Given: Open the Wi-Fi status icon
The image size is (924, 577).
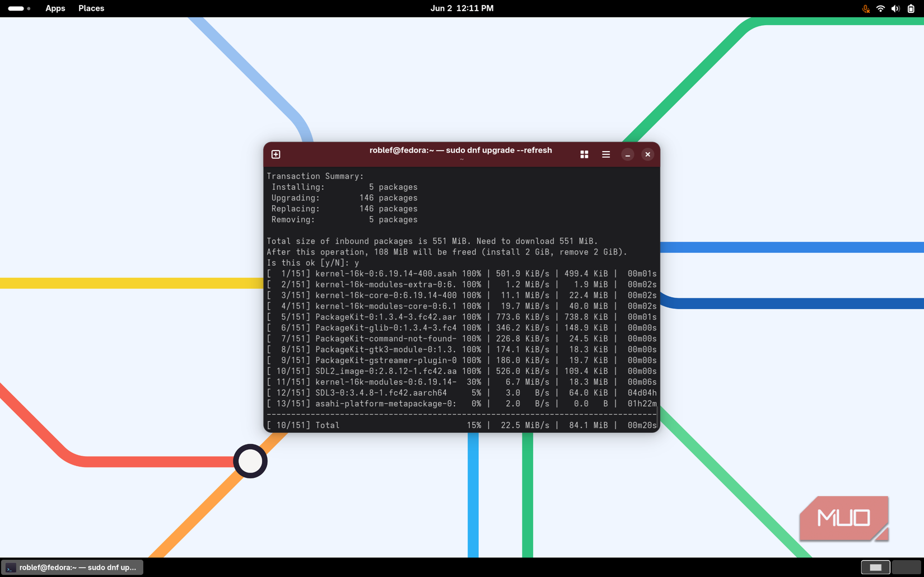Looking at the screenshot, I should tap(880, 8).
